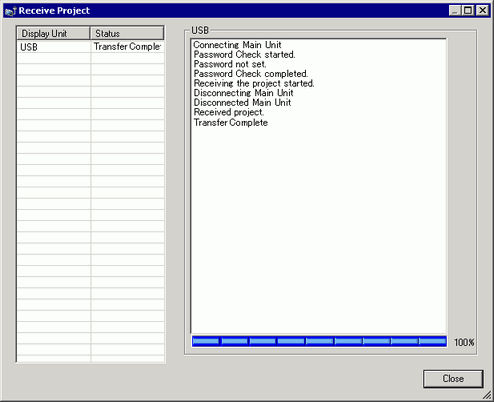
Task: Click 'Receiving the project started.' log entry
Action: pos(254,83)
